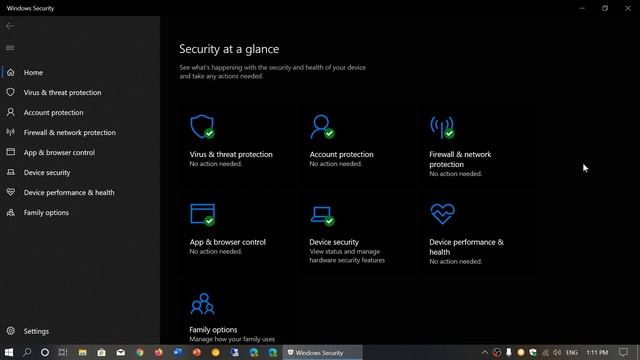
Task: Open the Device security laptop tile
Action: coord(358,233)
